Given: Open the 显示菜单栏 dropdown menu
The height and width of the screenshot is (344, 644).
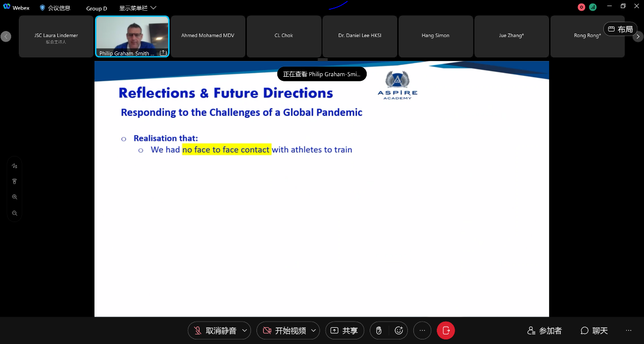Looking at the screenshot, I should pyautogui.click(x=138, y=8).
